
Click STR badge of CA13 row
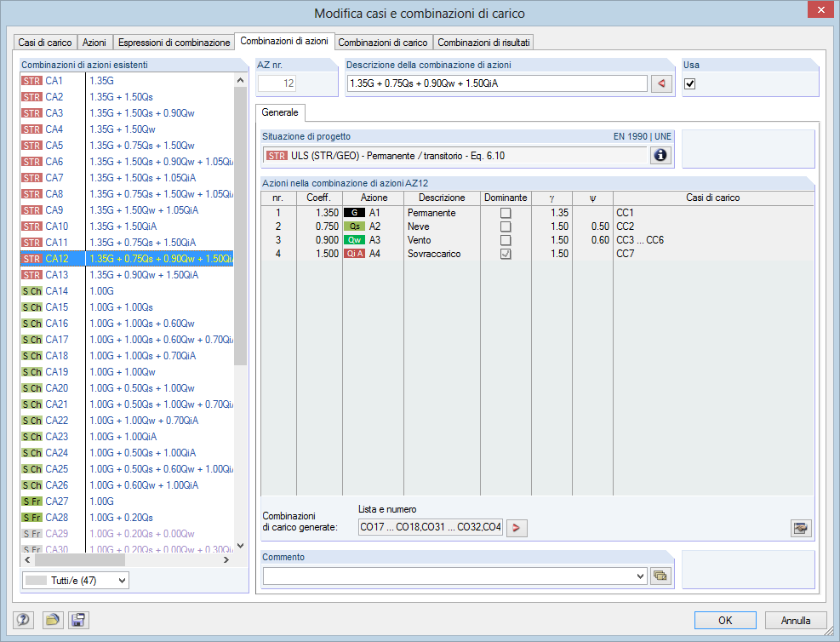31,275
